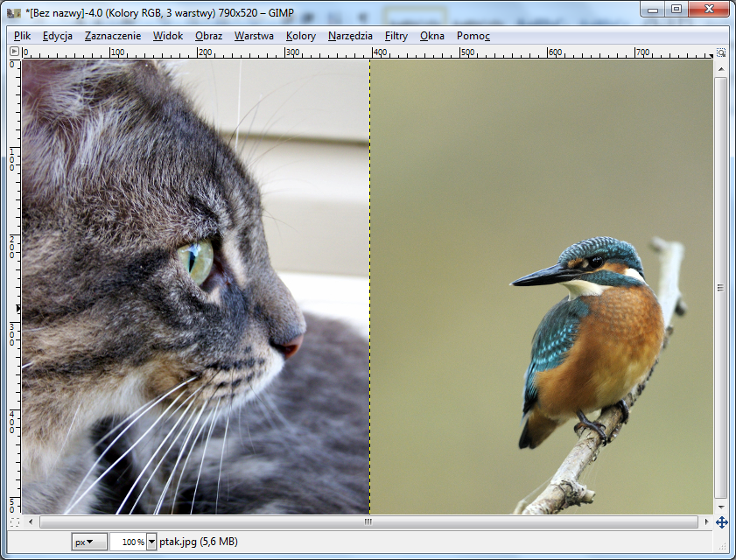Viewport: 736px width, 560px height.
Task: Open the Narzędzia menu
Action: [350, 36]
